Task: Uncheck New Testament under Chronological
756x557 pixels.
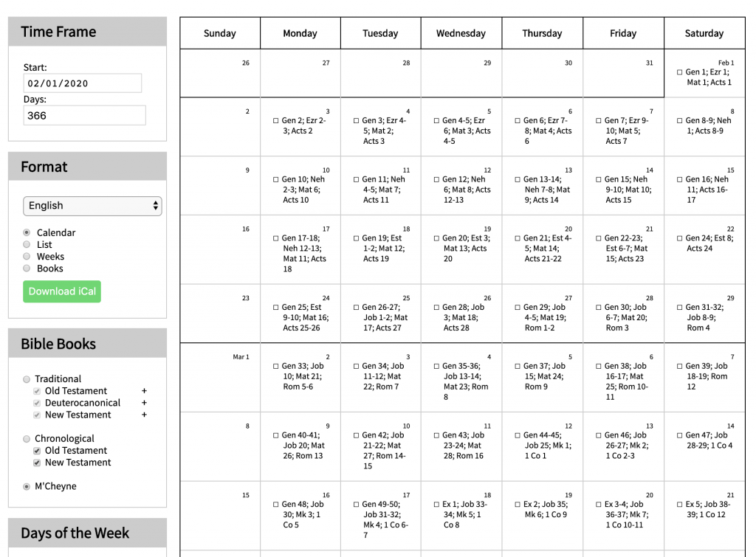Action: tap(35, 463)
